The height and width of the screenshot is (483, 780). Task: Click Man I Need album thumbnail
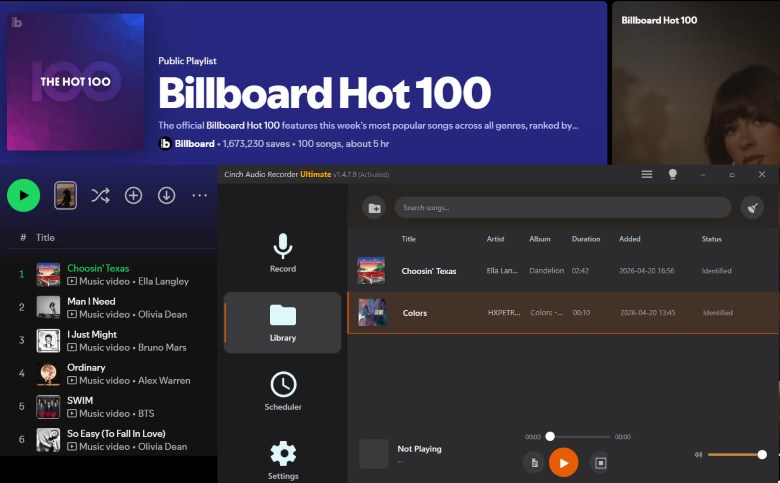click(x=48, y=307)
